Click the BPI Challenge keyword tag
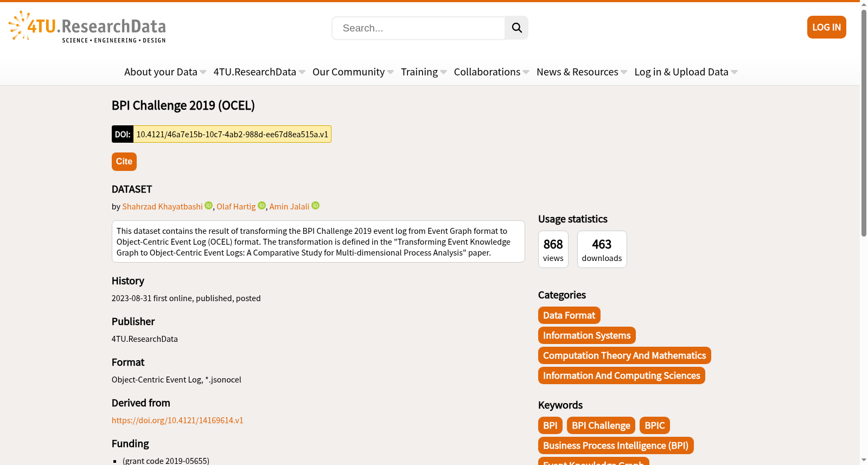The width and height of the screenshot is (868, 465). tap(601, 425)
